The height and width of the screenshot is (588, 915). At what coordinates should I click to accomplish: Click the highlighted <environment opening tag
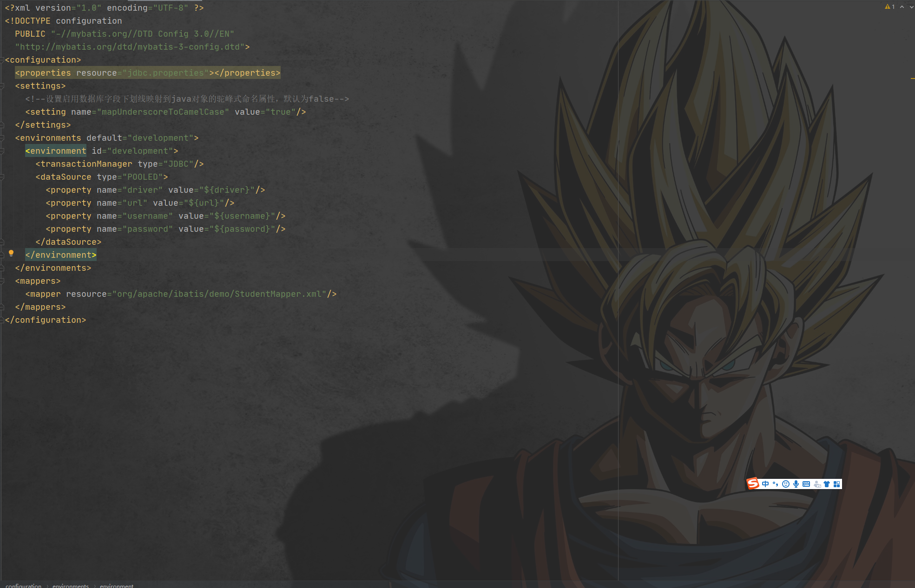click(x=56, y=151)
